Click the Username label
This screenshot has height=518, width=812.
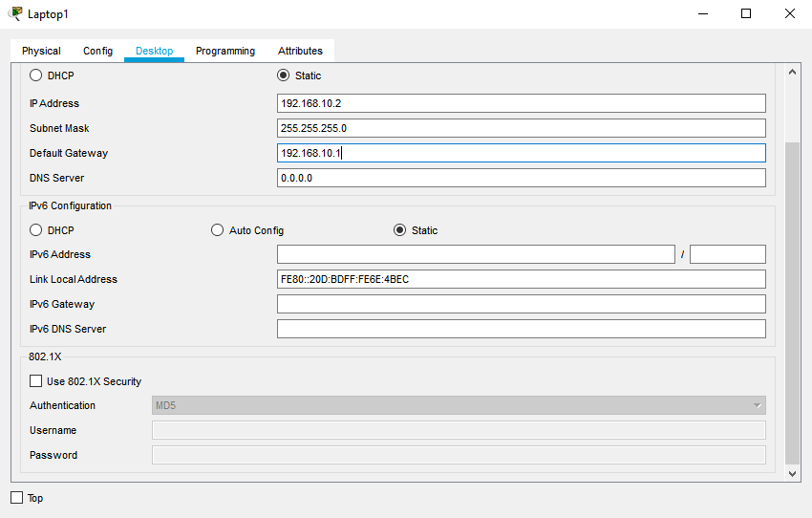(x=53, y=430)
